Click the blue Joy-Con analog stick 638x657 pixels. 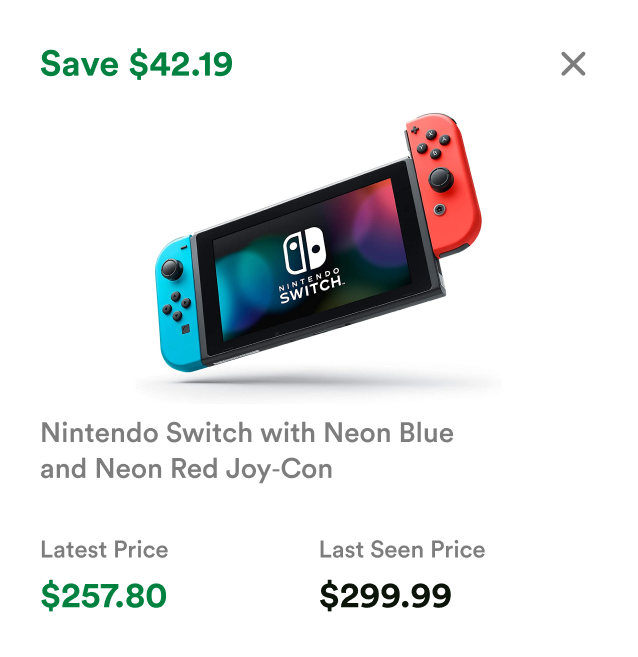[x=172, y=268]
